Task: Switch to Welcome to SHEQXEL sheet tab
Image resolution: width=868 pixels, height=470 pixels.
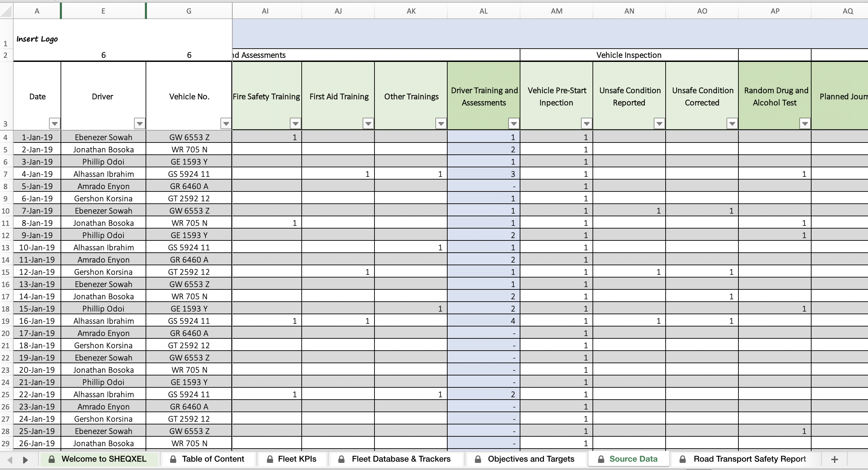Action: [100, 459]
